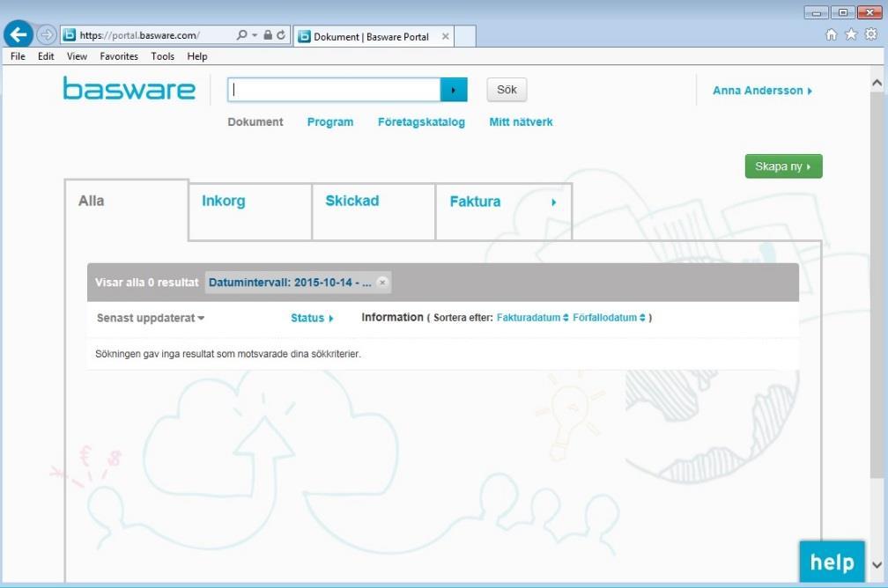888x588 pixels.
Task: Open the Favorites menu
Action: [x=119, y=56]
